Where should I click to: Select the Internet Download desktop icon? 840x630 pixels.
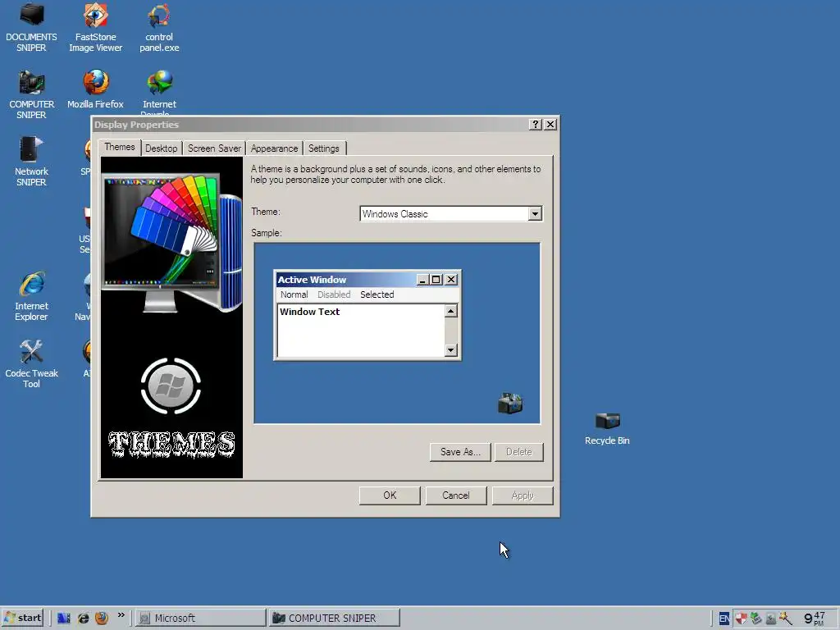[159, 92]
